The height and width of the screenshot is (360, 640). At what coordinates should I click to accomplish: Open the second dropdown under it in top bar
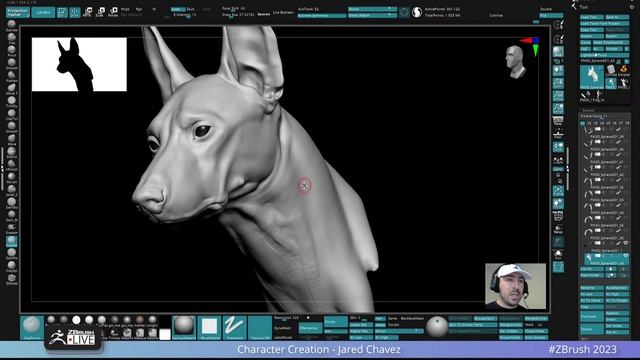[x=372, y=16]
